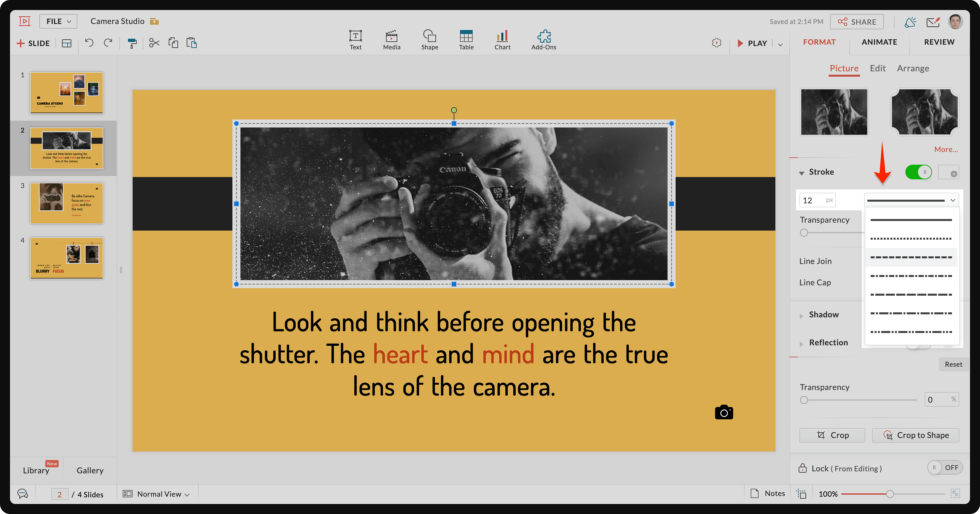Click the scissors Cut icon
Screen dimensions: 980x514
[x=154, y=43]
